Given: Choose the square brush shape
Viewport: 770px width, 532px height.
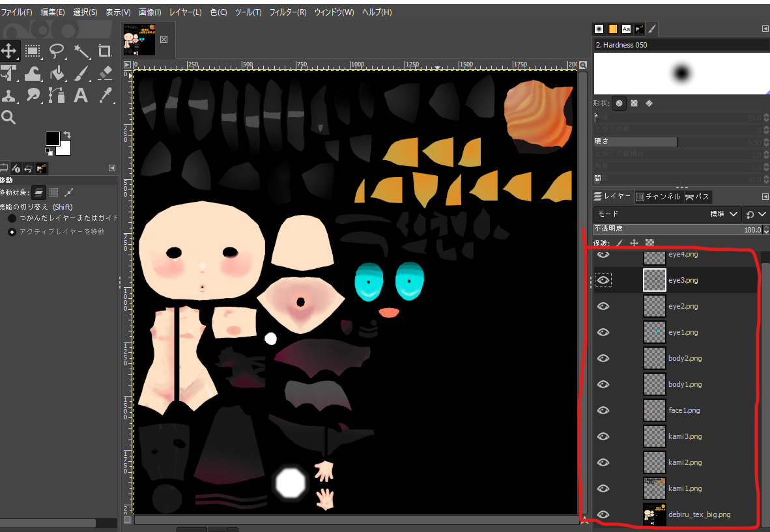Looking at the screenshot, I should (x=634, y=103).
